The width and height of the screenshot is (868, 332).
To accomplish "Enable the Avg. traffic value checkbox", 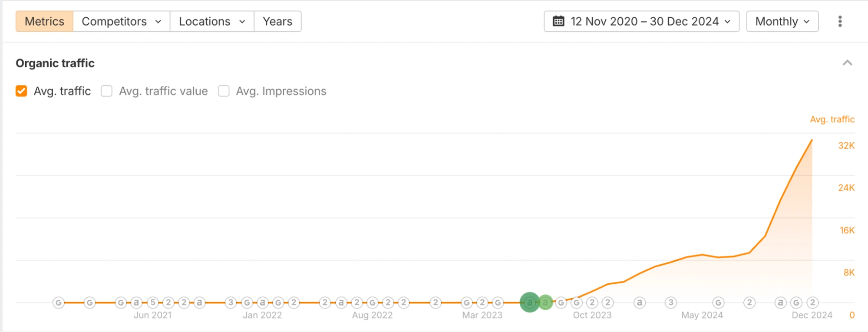I will coord(106,91).
